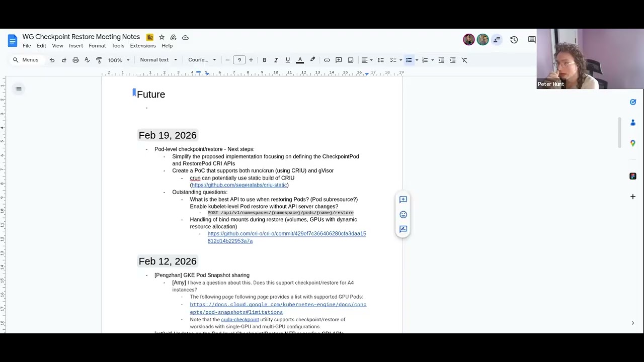
Task: Open the GKE pod-snapshots limitations link
Action: click(278, 308)
